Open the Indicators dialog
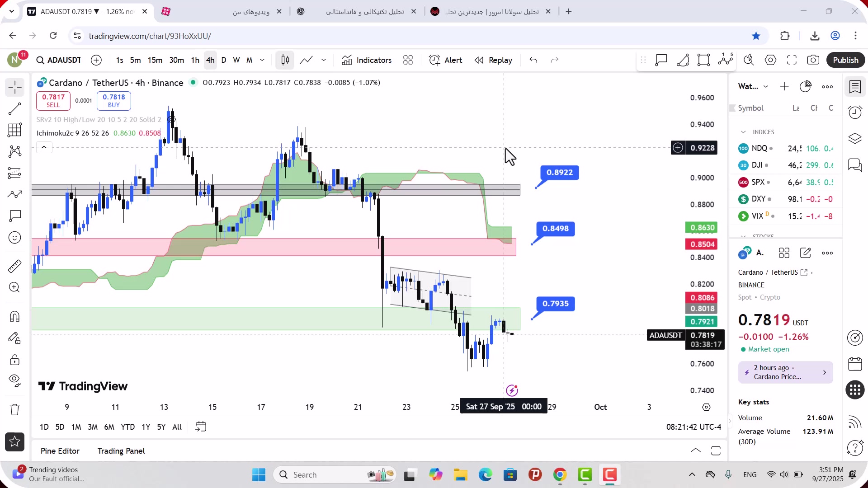Viewport: 868px width, 488px height. click(x=367, y=60)
